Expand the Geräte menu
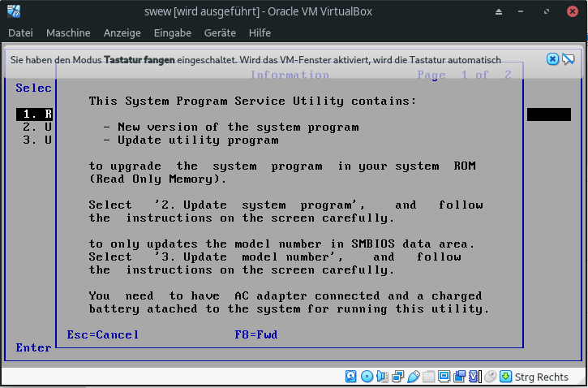The width and height of the screenshot is (588, 388). 219,32
